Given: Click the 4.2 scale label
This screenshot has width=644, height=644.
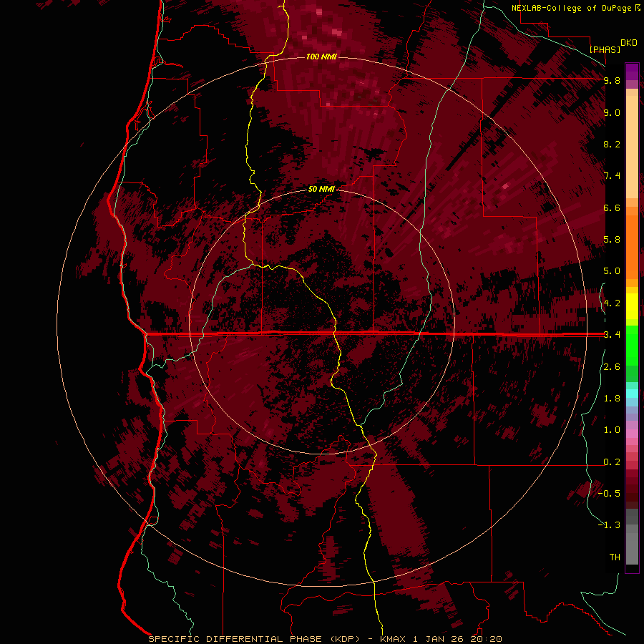Looking at the screenshot, I should click(612, 303).
